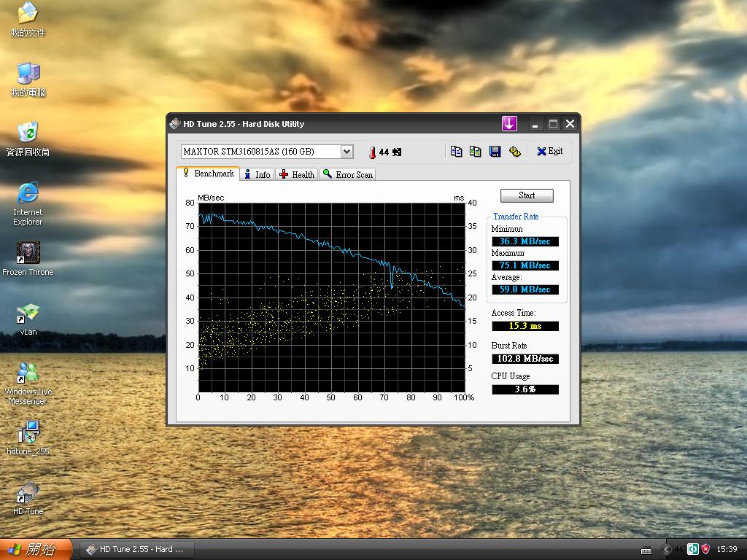Image resolution: width=747 pixels, height=560 pixels.
Task: Open the Health tab
Action: click(297, 174)
